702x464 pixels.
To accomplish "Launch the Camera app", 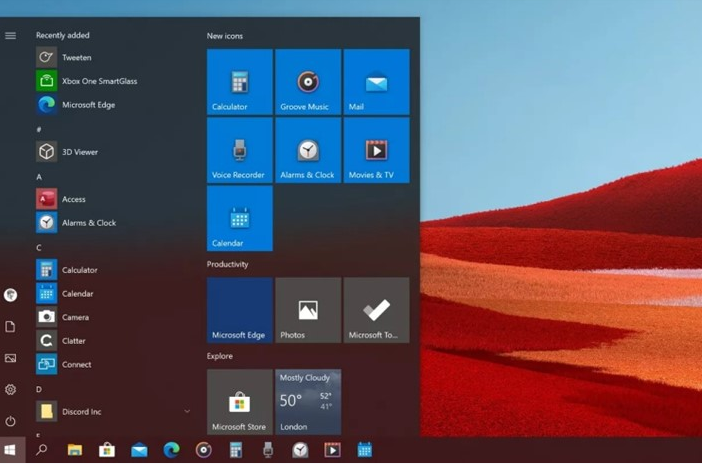I will pyautogui.click(x=112, y=317).
